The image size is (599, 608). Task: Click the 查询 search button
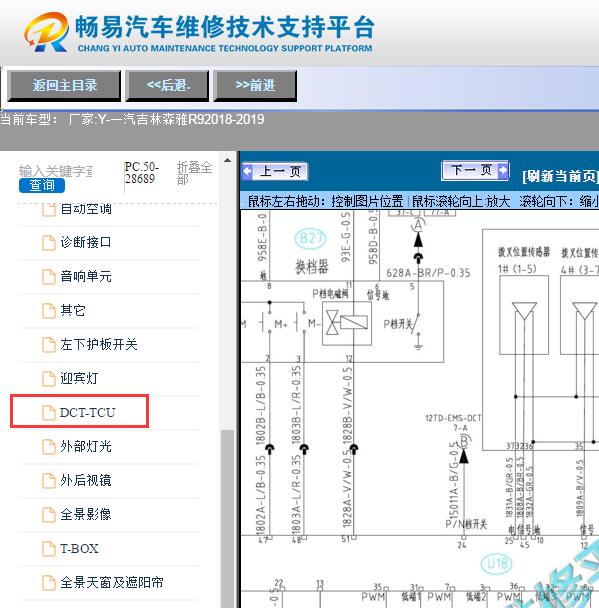click(42, 185)
